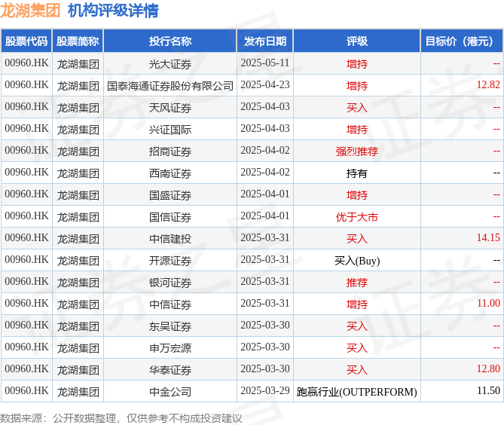Screen dimensions: 504x425
Task: Click the 跑赢行业(OUTPERFORM) rating
Action: [357, 392]
